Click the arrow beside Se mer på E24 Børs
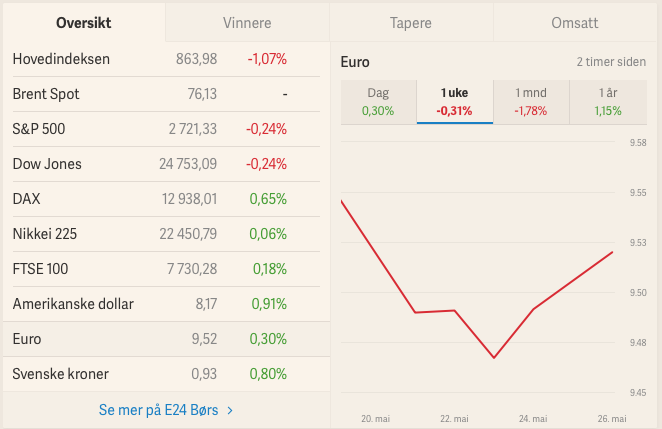Viewport: 662px width, 429px height. (231, 410)
